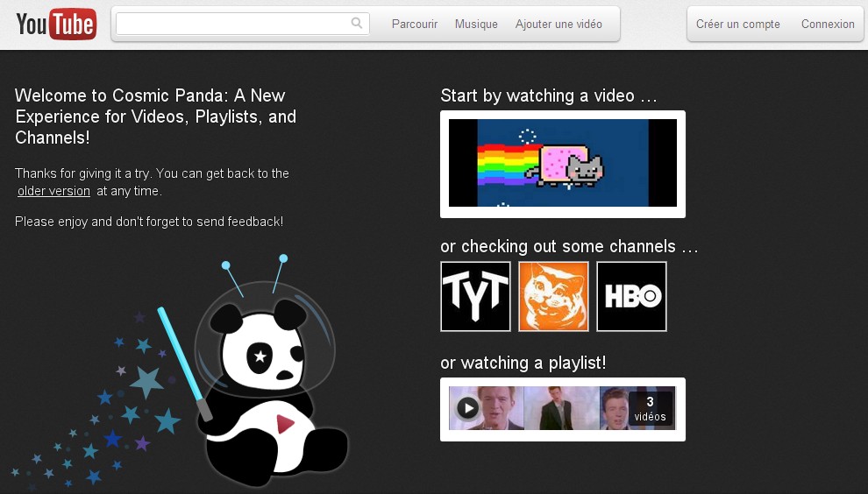Play the Nyan Cat video thumbnail
This screenshot has width=868, height=494.
tap(563, 163)
